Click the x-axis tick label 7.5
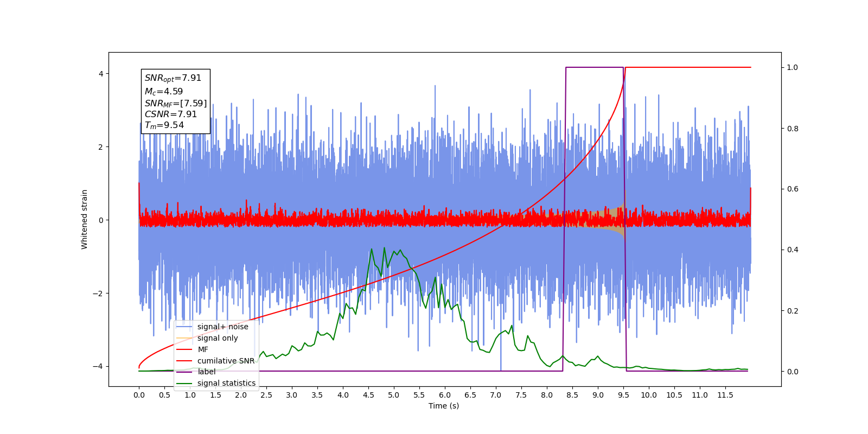The height and width of the screenshot is (434, 868). (521, 395)
